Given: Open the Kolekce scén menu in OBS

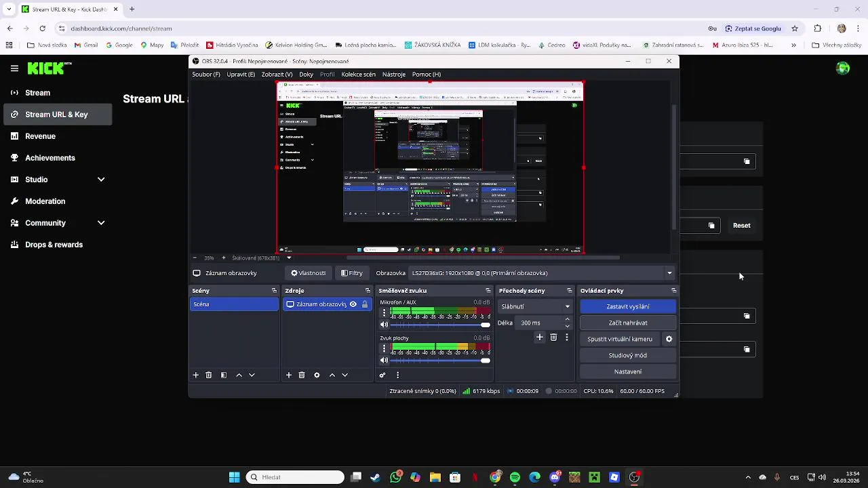Looking at the screenshot, I should (x=358, y=75).
